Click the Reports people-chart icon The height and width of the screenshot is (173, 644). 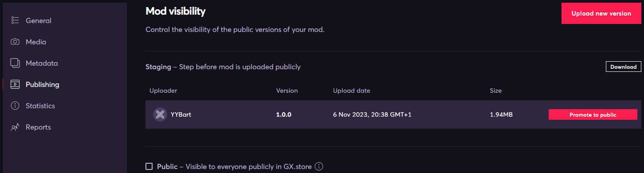[15, 127]
